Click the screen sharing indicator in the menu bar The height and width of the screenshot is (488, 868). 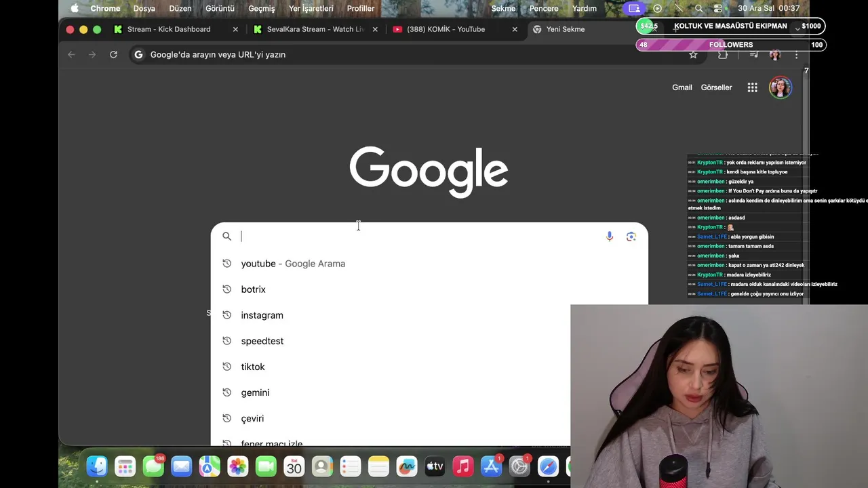pos(634,8)
